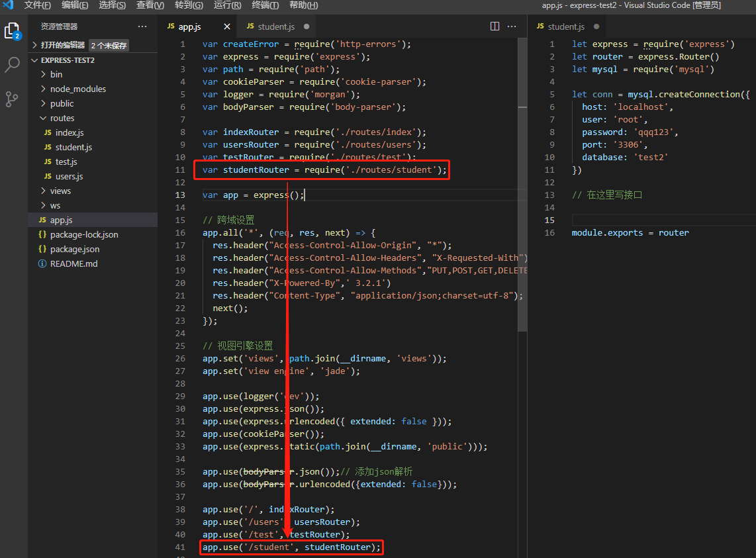The height and width of the screenshot is (558, 756).
Task: Click app.use('/users', usersRouter) line
Action: coord(281,522)
